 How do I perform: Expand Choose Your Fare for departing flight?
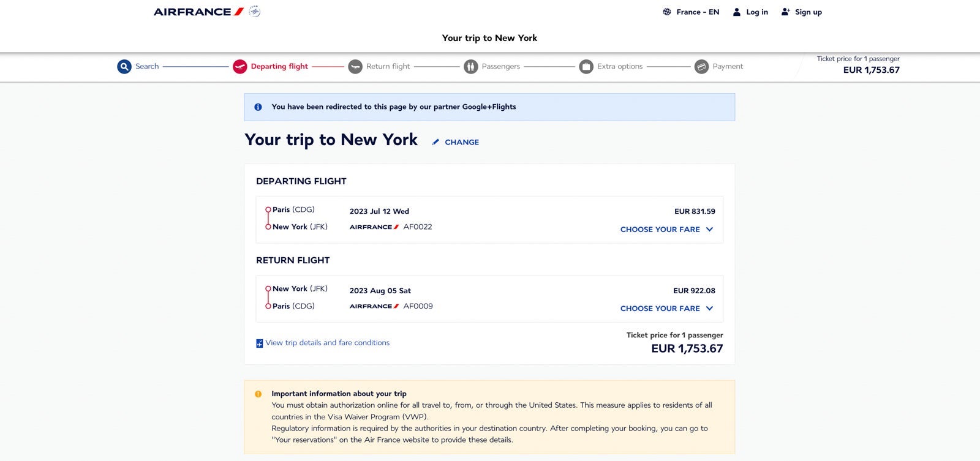point(666,229)
